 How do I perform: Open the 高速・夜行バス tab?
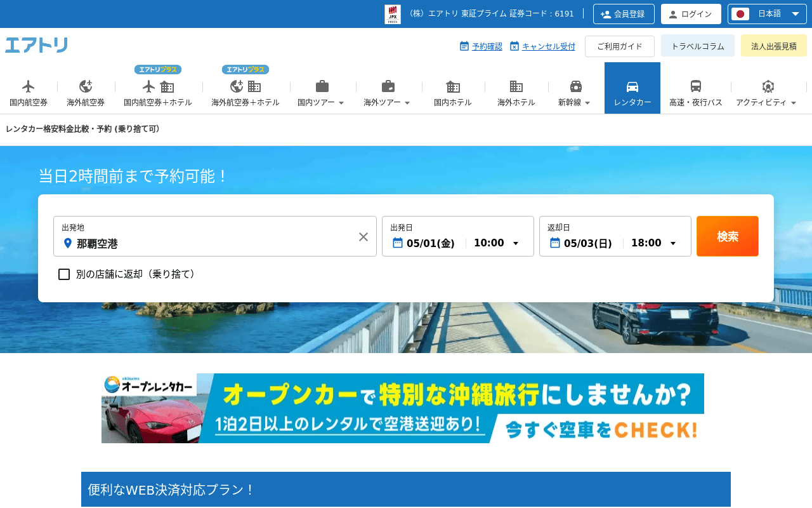click(x=696, y=88)
